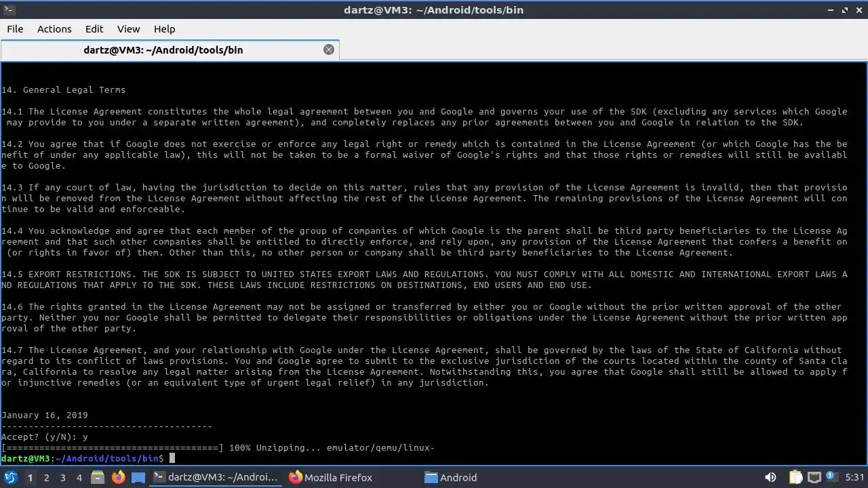Image resolution: width=868 pixels, height=488 pixels.
Task: Open the Edit menu
Action: [x=94, y=28]
